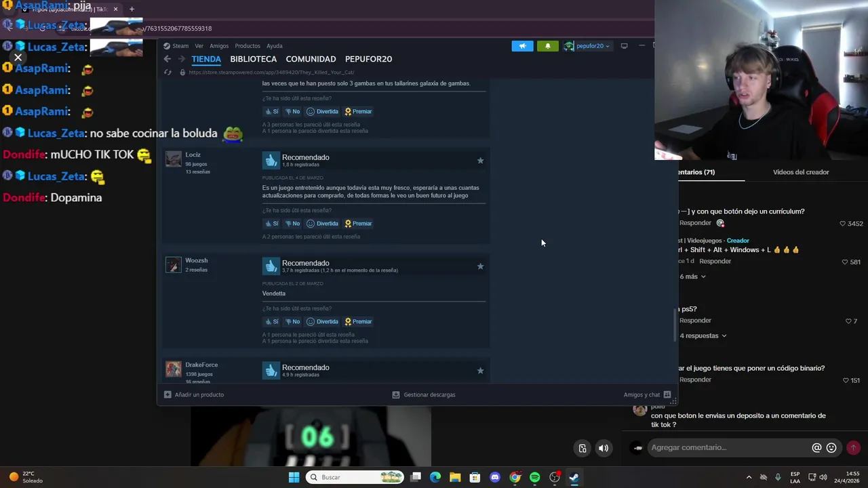
Task: Show hidden Windows tray icons
Action: point(749,477)
